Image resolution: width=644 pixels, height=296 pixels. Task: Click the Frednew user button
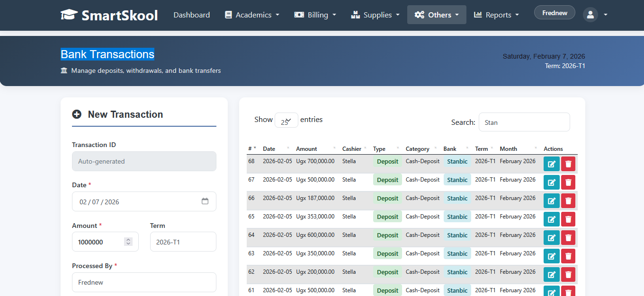coord(555,13)
